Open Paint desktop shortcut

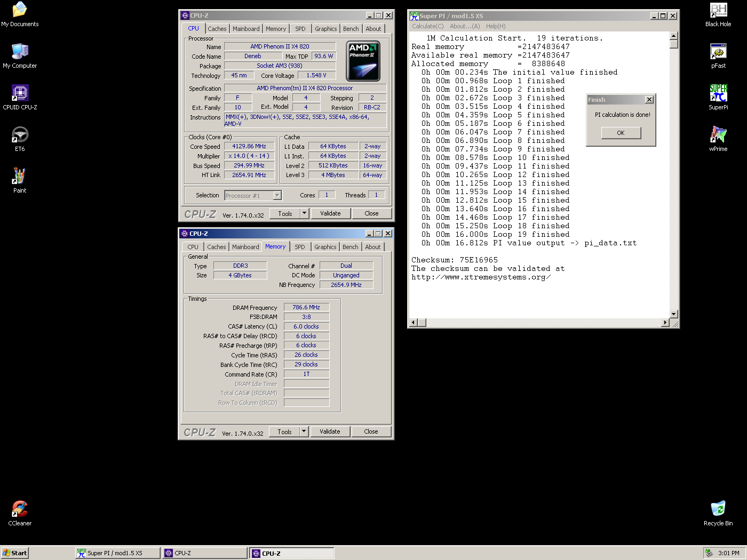[x=20, y=181]
